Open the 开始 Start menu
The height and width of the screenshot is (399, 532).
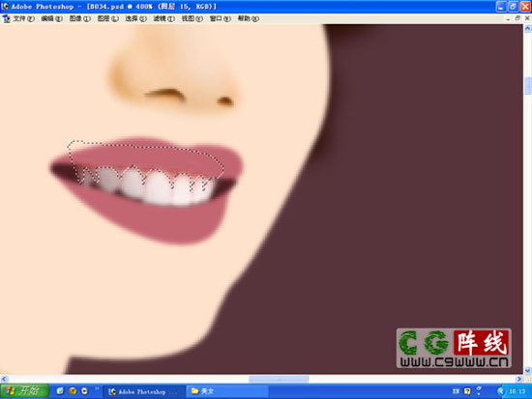25,391
